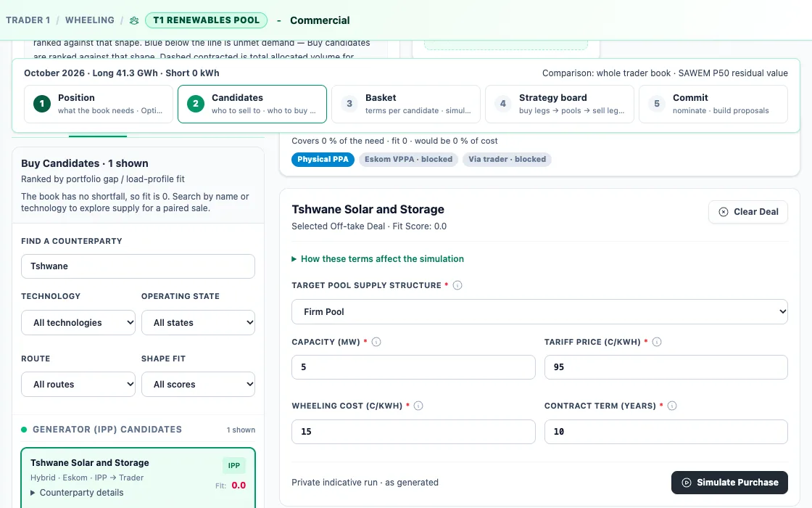Click 'GENERATOR (IPP) CANDIDATES' section label
Image resolution: width=812 pixels, height=508 pixels.
[x=107, y=429]
